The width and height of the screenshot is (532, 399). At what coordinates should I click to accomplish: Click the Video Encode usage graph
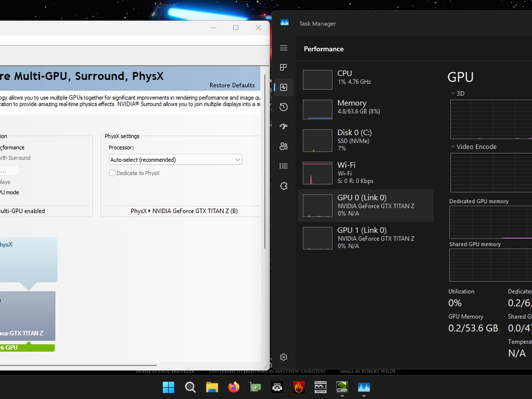point(491,172)
